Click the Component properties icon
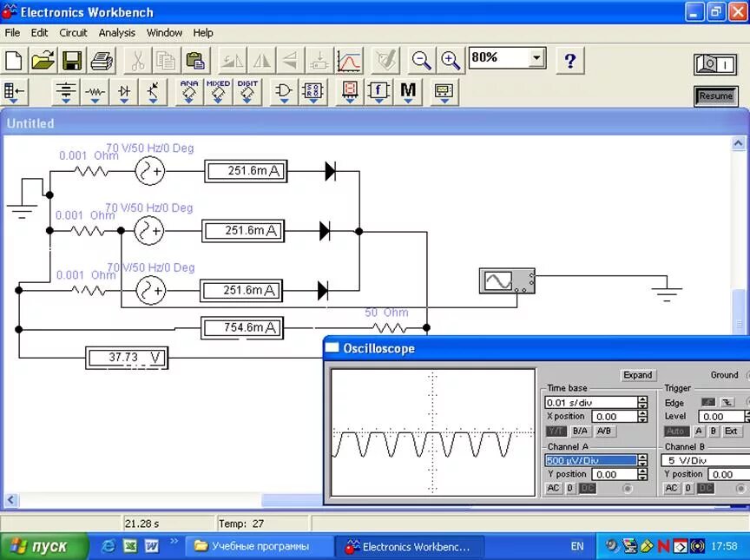750x560 pixels. [x=385, y=61]
